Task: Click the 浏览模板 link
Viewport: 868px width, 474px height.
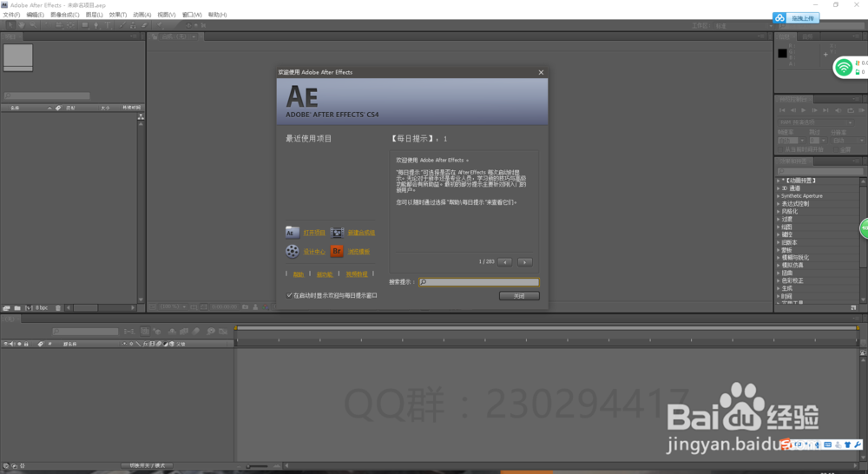Action: pyautogui.click(x=358, y=252)
